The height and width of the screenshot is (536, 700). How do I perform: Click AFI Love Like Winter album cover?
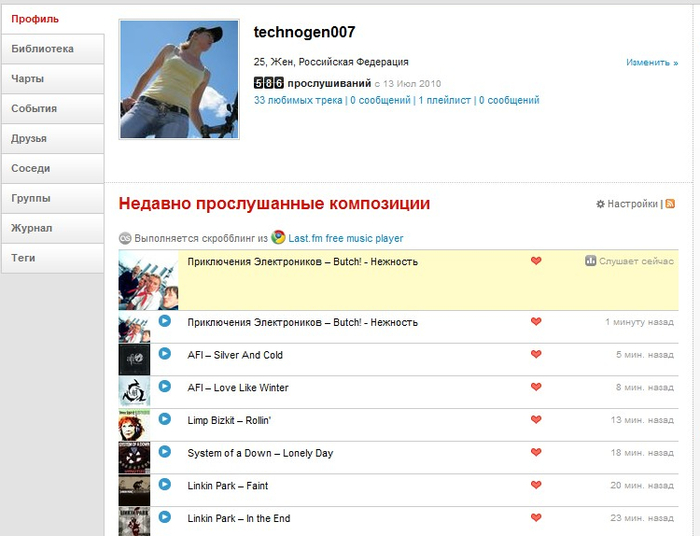click(134, 392)
